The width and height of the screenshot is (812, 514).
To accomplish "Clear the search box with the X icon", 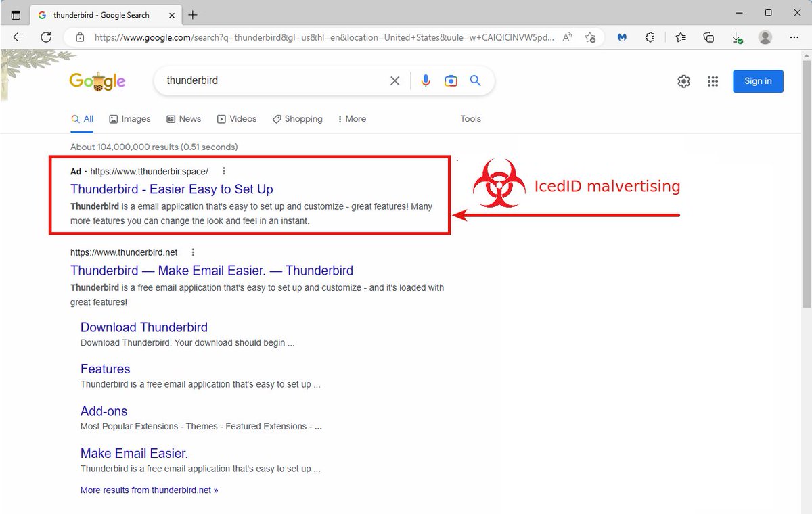I will pos(394,80).
